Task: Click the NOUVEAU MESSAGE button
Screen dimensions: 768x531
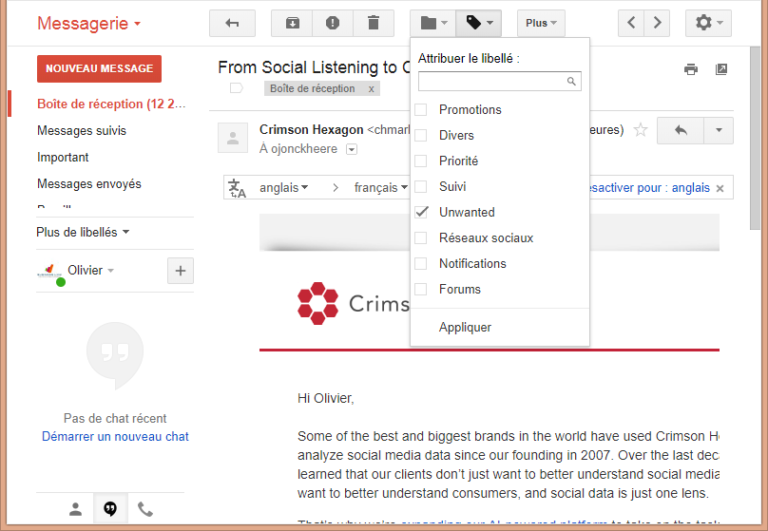Action: (x=99, y=69)
